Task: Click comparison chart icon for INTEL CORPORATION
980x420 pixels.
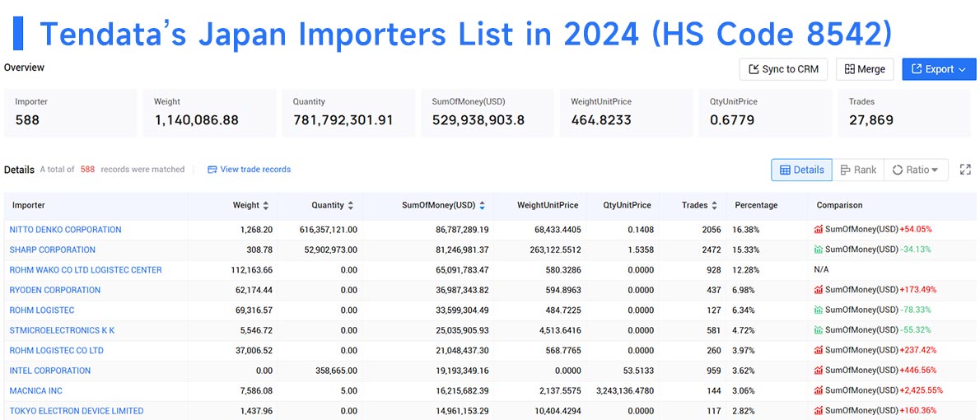Action: pos(818,371)
